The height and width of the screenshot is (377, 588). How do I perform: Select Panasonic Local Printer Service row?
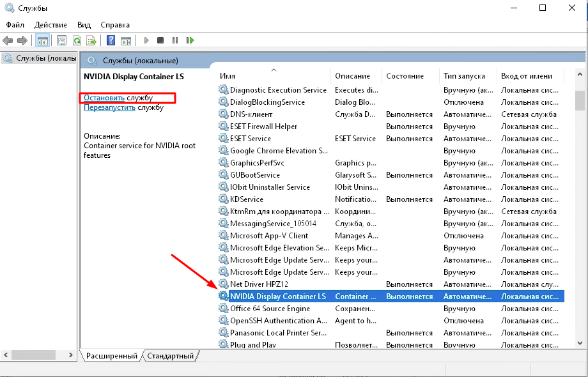click(391, 333)
